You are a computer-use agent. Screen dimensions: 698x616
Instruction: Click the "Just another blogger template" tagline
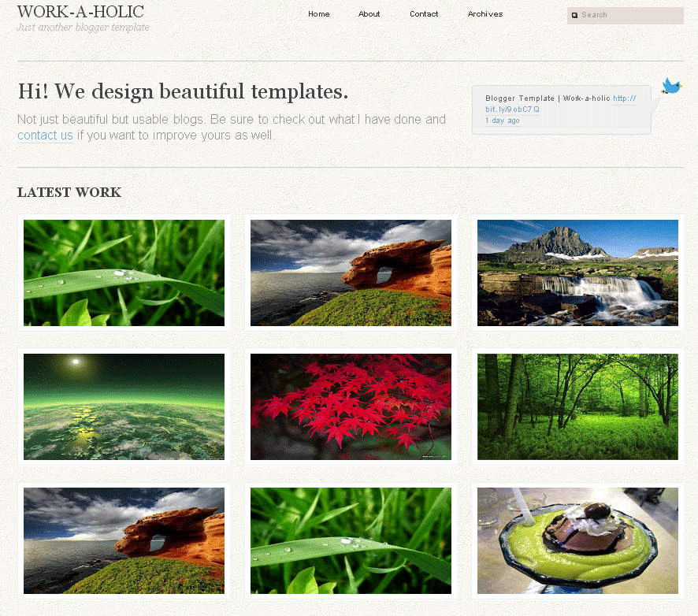click(82, 27)
